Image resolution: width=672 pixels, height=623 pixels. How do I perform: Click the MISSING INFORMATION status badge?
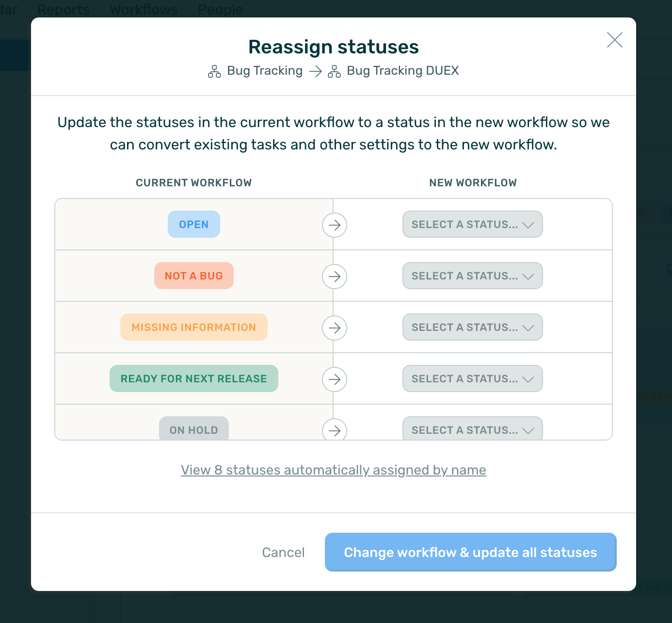pyautogui.click(x=193, y=328)
